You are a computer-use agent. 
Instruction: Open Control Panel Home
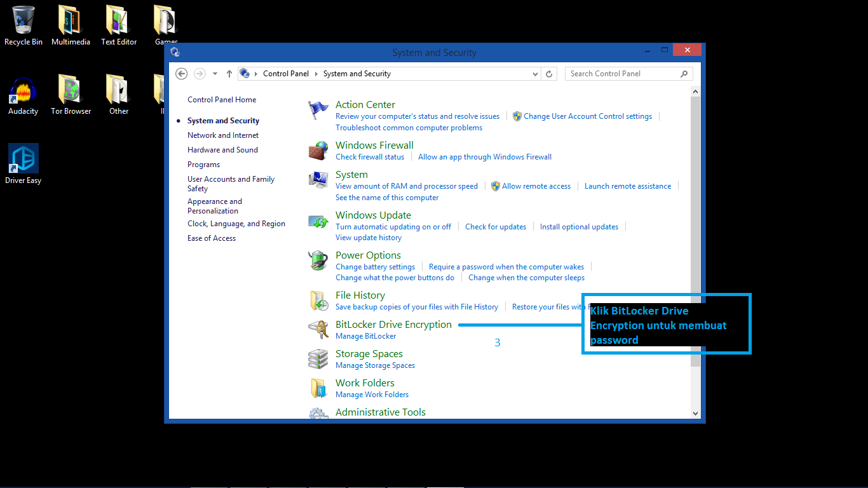[x=222, y=100]
